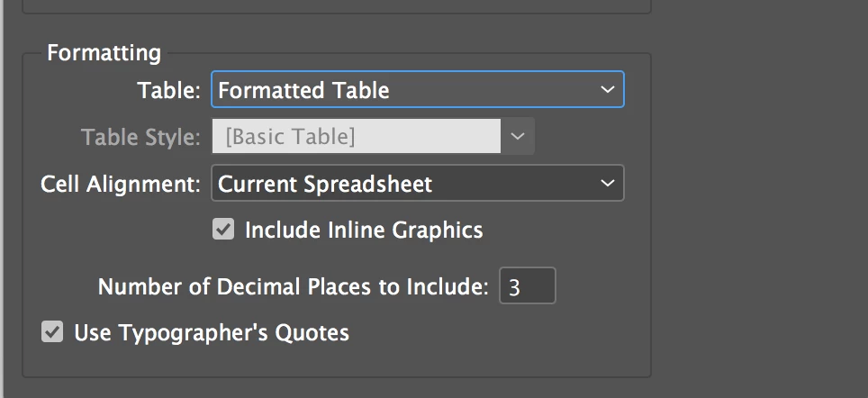Uncheck Use Typographer's Quotes checkbox

click(52, 332)
